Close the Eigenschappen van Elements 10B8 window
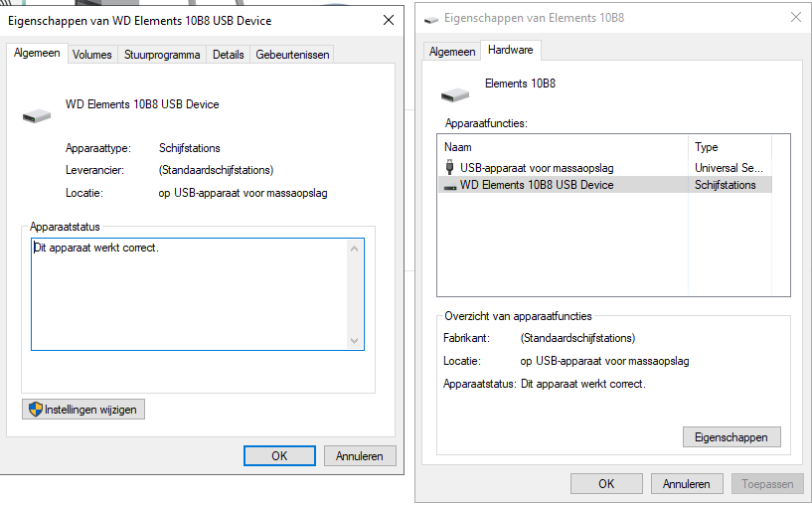 [795, 18]
